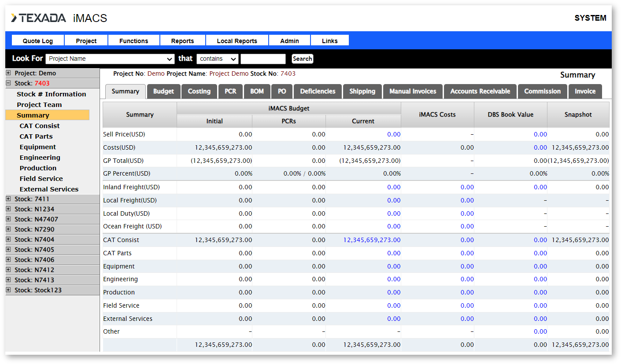
Task: Click the SYSTEM user label
Action: 590,18
